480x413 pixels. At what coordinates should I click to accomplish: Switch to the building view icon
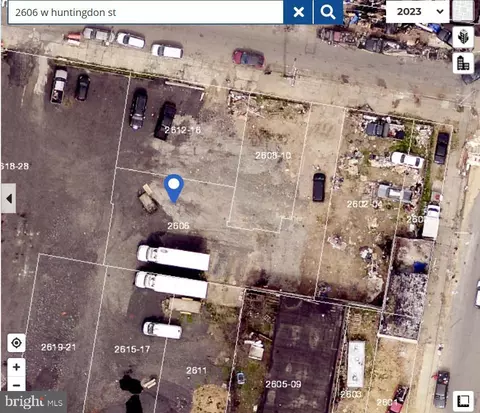pos(463,63)
